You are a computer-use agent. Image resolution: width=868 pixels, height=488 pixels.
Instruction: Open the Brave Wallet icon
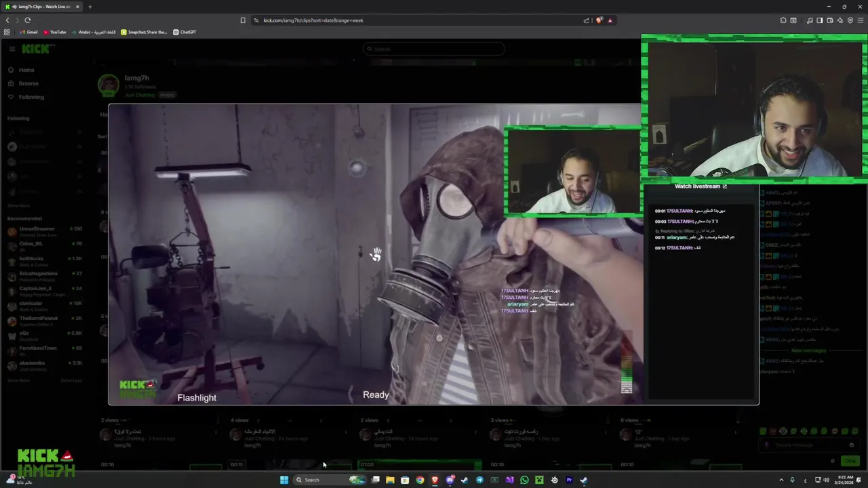pos(830,20)
